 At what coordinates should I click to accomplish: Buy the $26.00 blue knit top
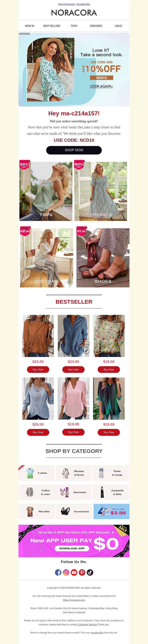point(38,432)
